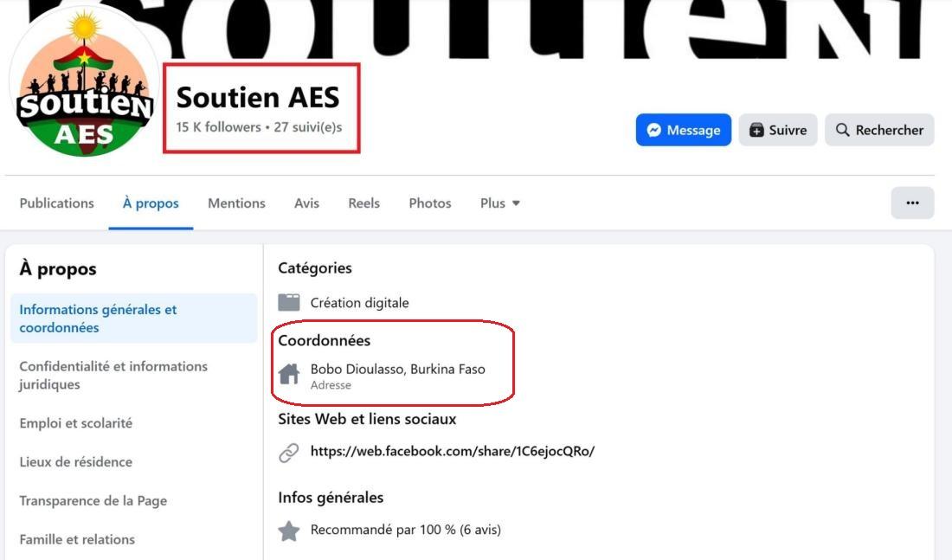Select the À propos tab
This screenshot has height=560, width=952.
[151, 203]
